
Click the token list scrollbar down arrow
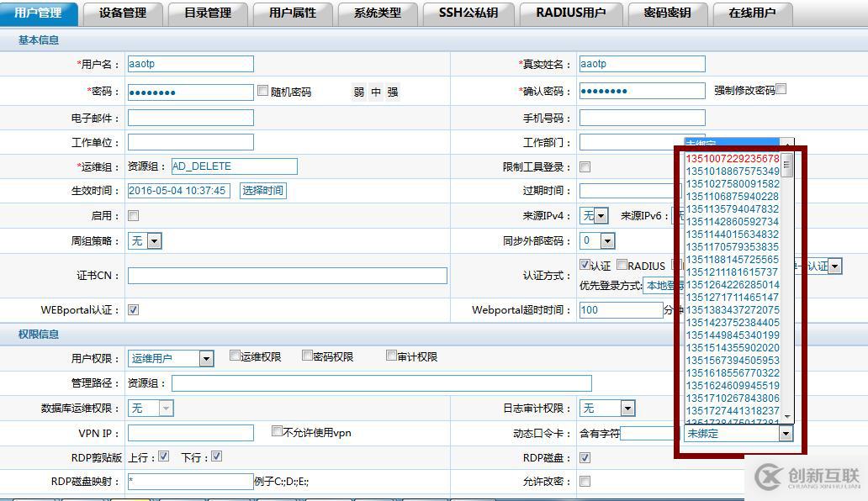(788, 417)
